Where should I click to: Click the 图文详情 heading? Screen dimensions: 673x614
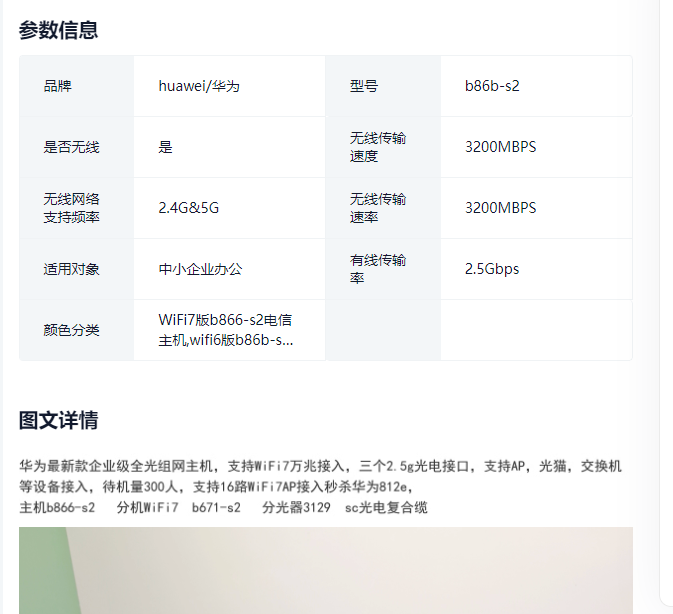pos(58,420)
